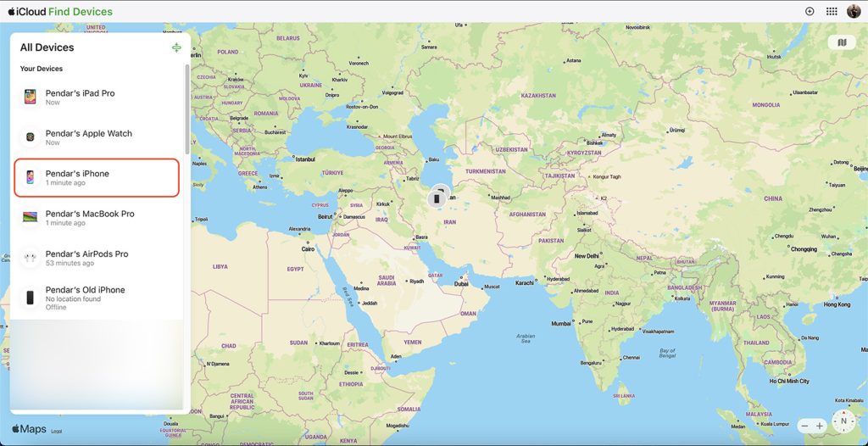Select Pendar's iPhone in device list
Viewport: 868px width, 446px height.
[97, 178]
